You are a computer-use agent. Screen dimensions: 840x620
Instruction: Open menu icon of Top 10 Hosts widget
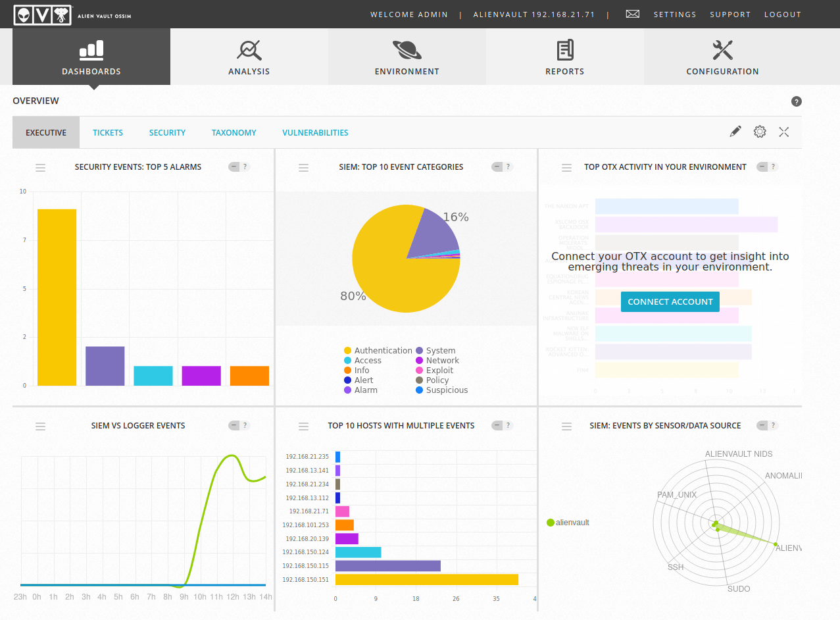coord(304,426)
